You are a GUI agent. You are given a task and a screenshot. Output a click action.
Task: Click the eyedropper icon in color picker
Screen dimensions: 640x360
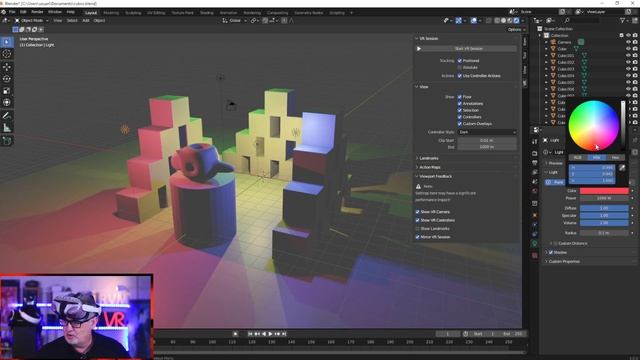click(622, 168)
